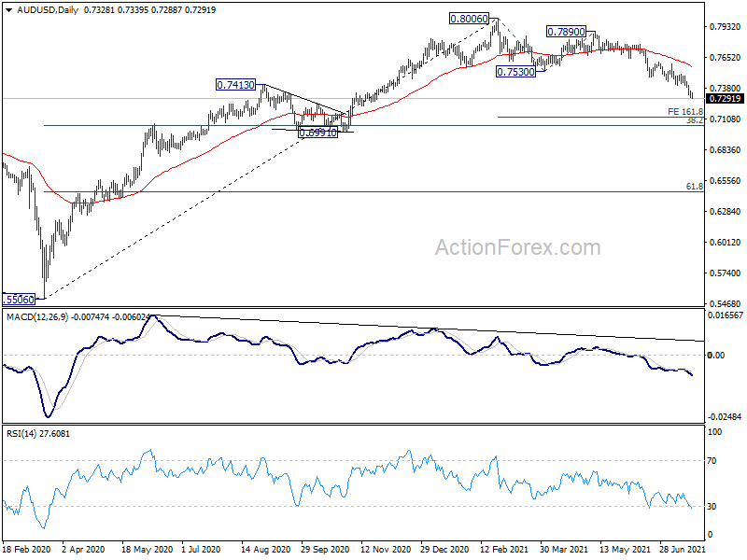
Task: Click the 0.74130 price label
Action: 236,85
